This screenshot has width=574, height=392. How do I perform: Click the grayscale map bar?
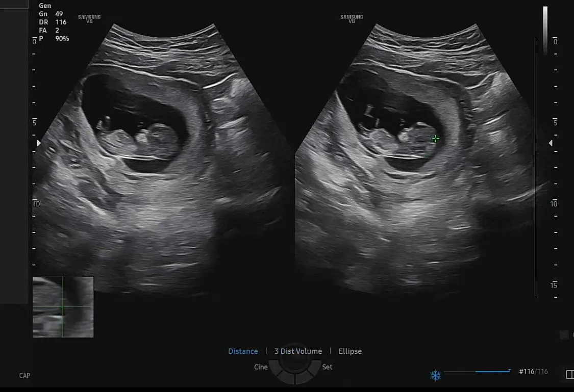click(545, 31)
